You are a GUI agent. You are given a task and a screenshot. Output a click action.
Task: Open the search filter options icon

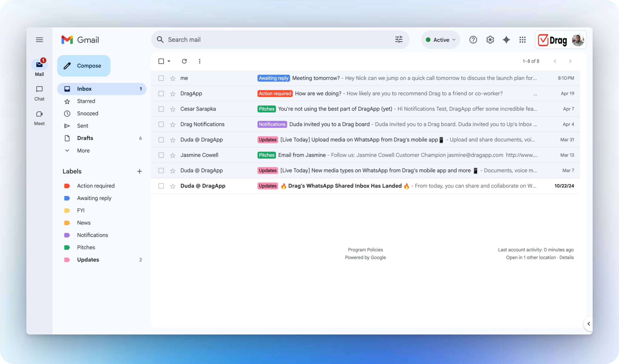pyautogui.click(x=399, y=40)
